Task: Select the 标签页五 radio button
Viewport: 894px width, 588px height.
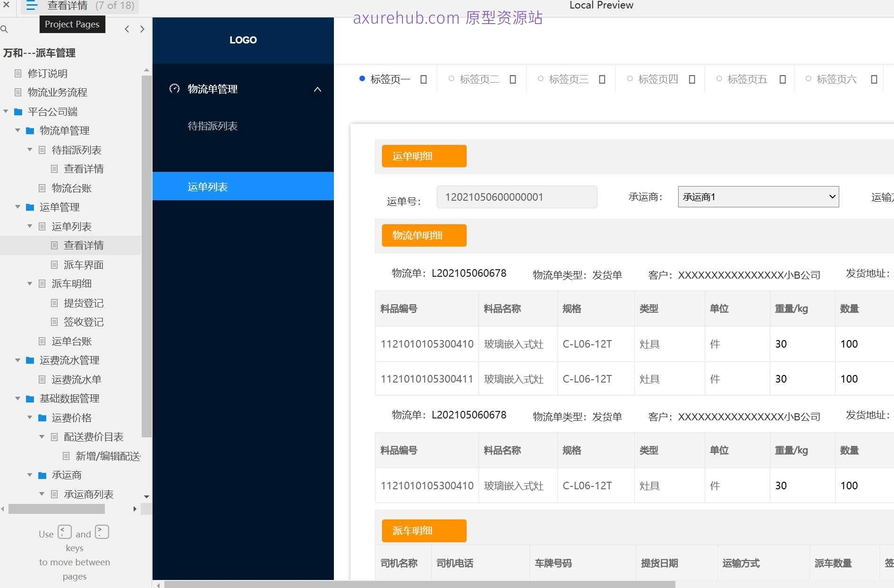Action: [719, 78]
